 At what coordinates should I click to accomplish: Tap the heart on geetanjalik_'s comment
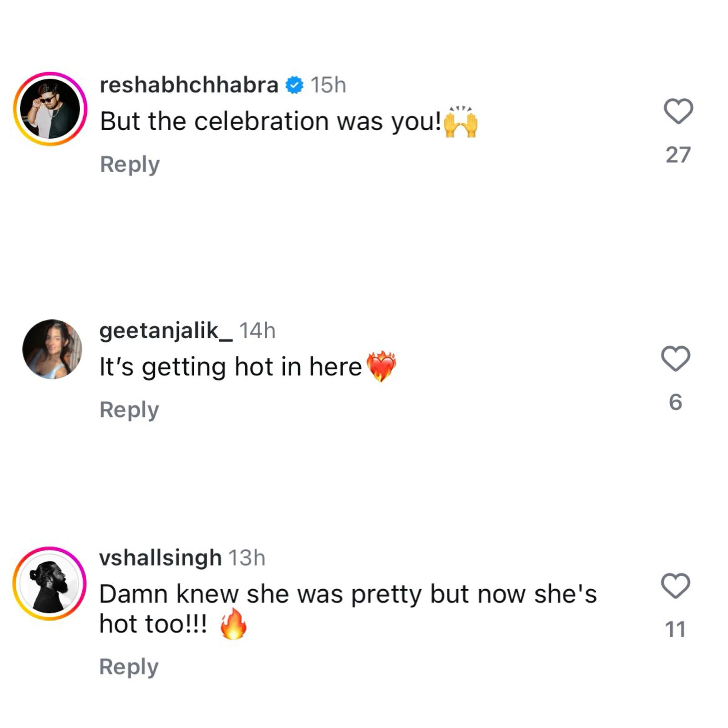coord(676,359)
